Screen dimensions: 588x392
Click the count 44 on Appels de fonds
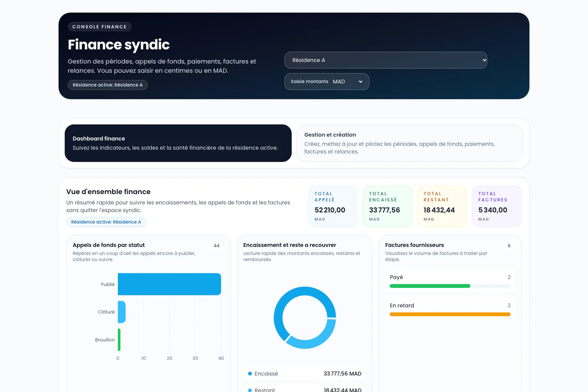pyautogui.click(x=217, y=246)
